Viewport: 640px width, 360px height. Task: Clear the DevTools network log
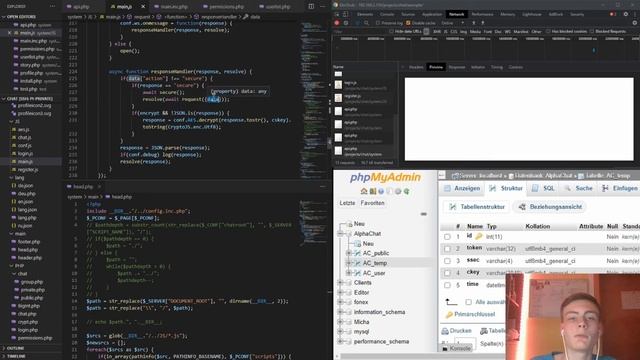(346, 23)
